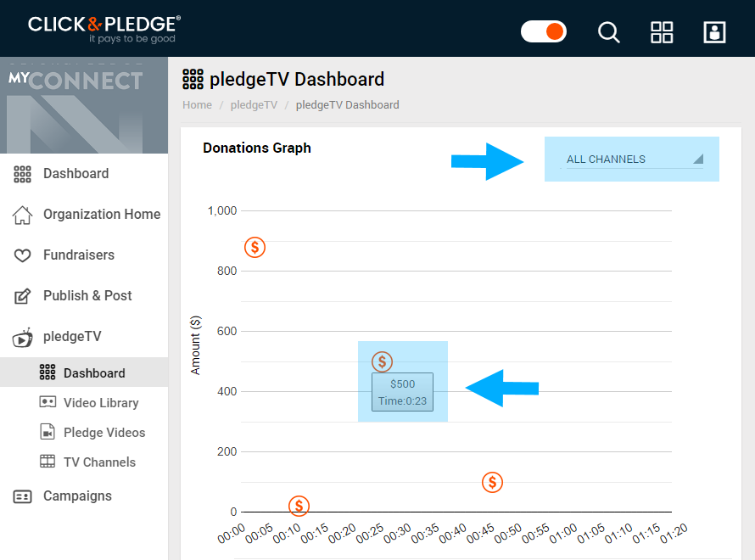The image size is (755, 560).
Task: Go to the Home breadcrumb link
Action: point(197,105)
